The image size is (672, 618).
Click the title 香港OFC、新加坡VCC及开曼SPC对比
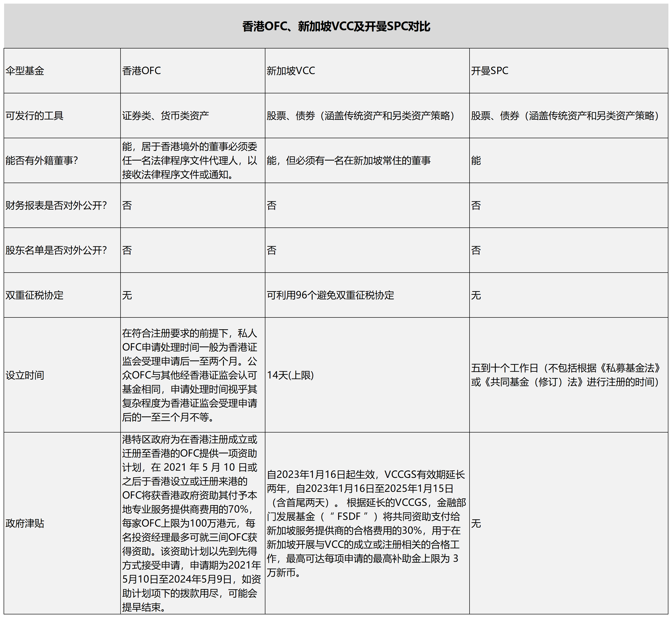tap(336, 27)
